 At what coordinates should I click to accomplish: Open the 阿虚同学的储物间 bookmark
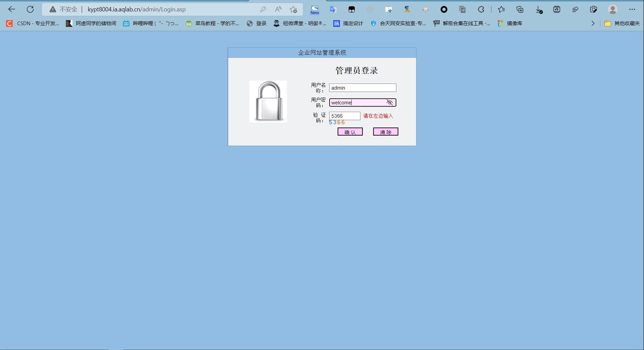pos(91,23)
